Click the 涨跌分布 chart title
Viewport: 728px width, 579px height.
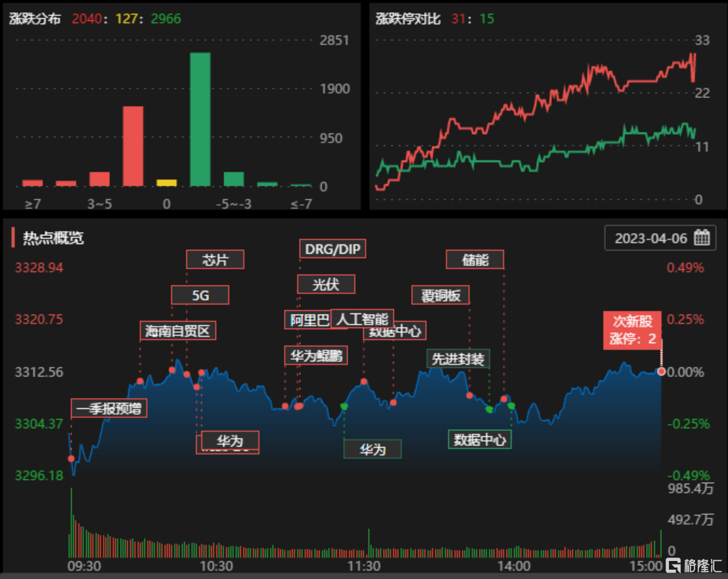pyautogui.click(x=34, y=19)
